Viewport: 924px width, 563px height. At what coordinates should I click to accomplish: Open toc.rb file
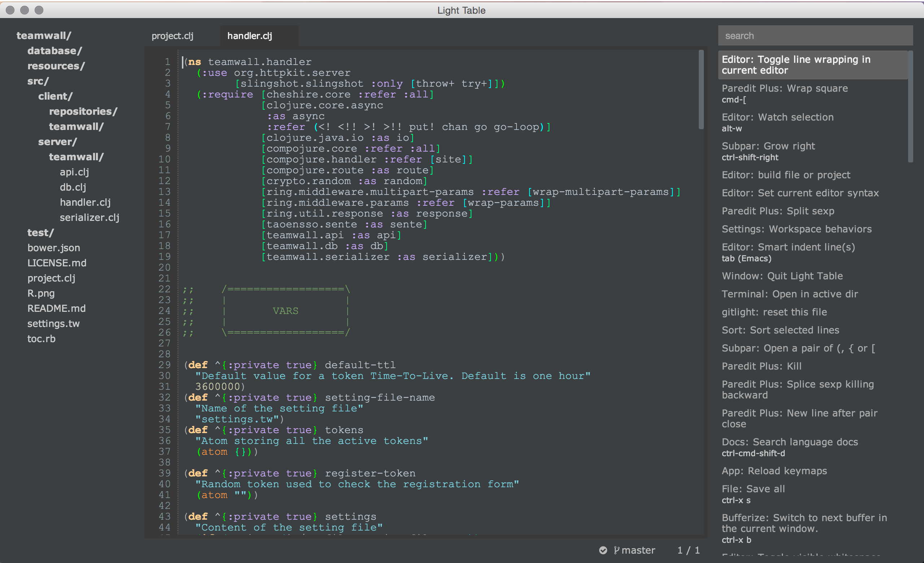pos(41,339)
